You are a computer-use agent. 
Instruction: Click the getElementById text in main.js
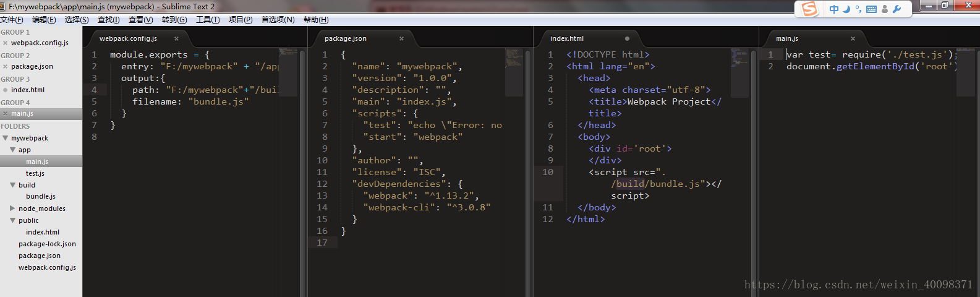click(x=876, y=66)
